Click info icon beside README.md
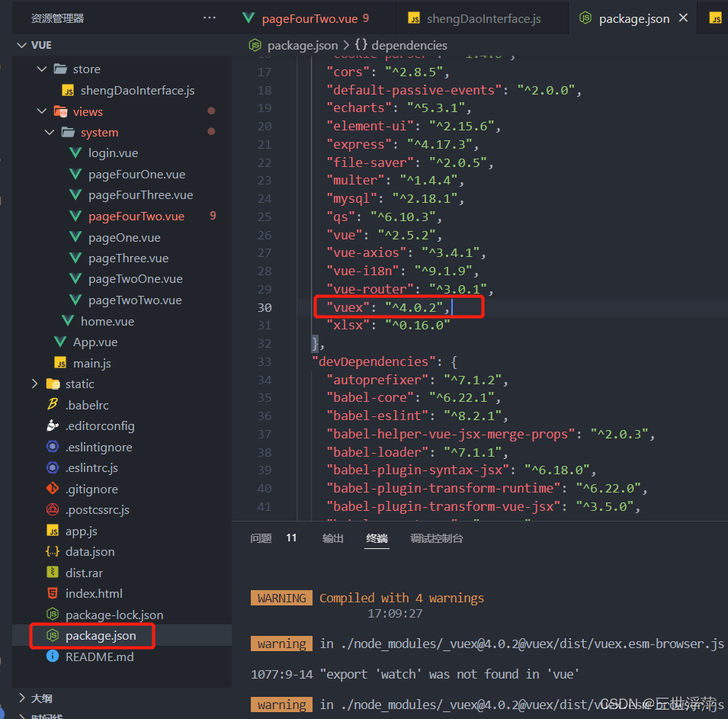 tap(53, 656)
